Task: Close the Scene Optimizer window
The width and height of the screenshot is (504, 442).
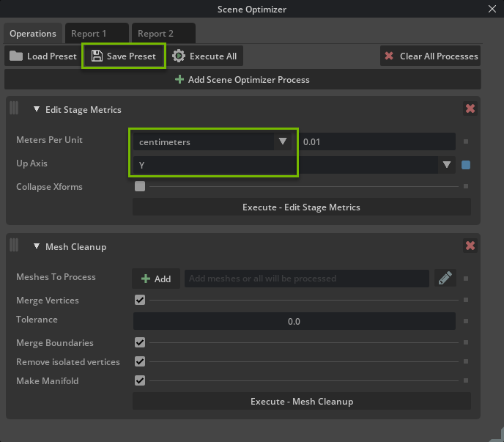Action: [492, 9]
